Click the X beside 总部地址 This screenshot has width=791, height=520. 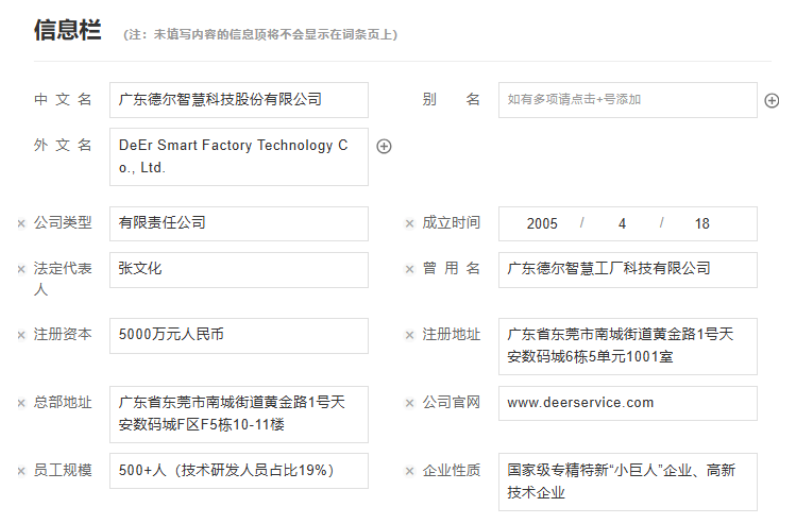click(x=21, y=404)
